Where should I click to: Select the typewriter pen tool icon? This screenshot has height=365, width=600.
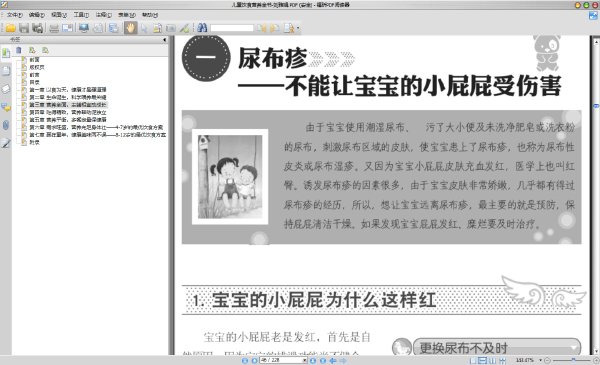pos(184,28)
